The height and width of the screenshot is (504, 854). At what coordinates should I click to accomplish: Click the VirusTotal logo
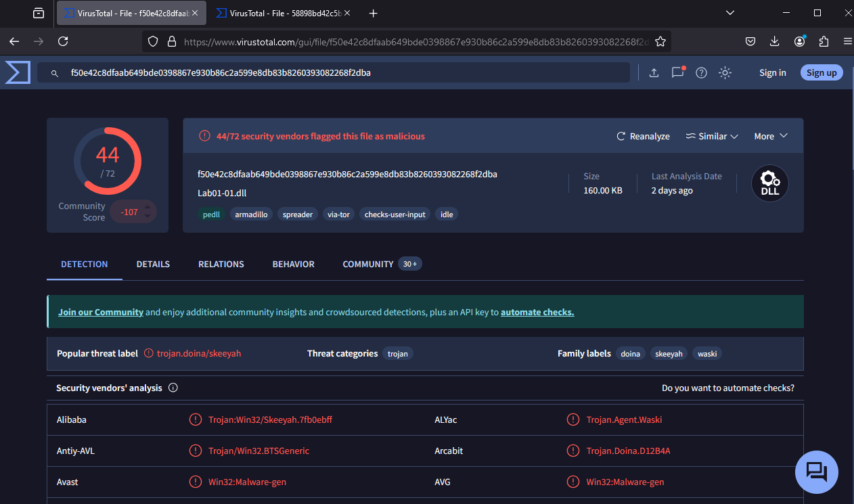(17, 72)
